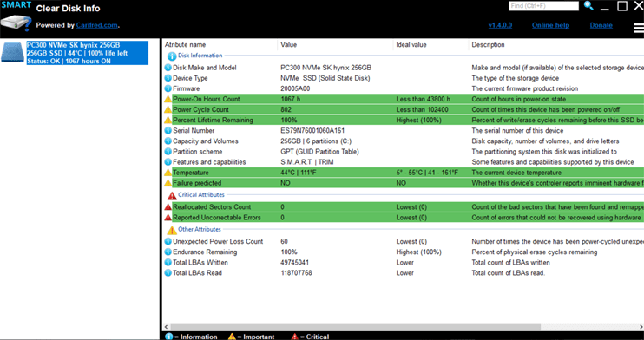Click warning icon beside Failure predicted

click(x=168, y=183)
